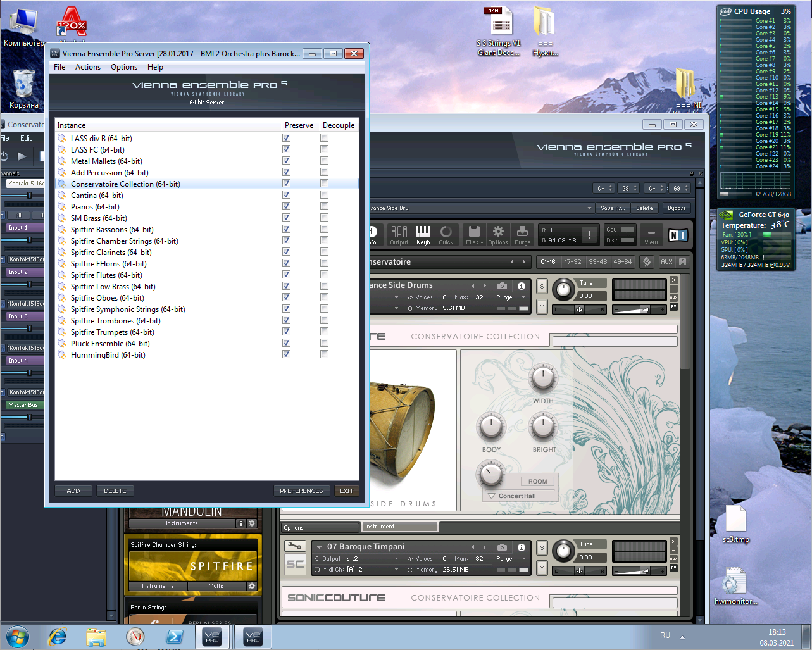The image size is (812, 650).
Task: Open the Options menu in Vienna Ensemble Pro Server
Action: [x=124, y=67]
